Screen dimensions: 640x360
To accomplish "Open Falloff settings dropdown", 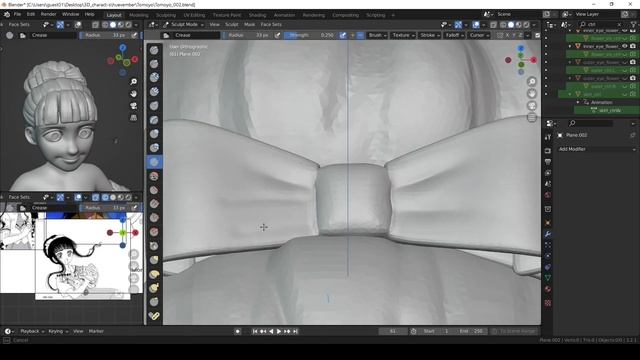I will (x=454, y=36).
